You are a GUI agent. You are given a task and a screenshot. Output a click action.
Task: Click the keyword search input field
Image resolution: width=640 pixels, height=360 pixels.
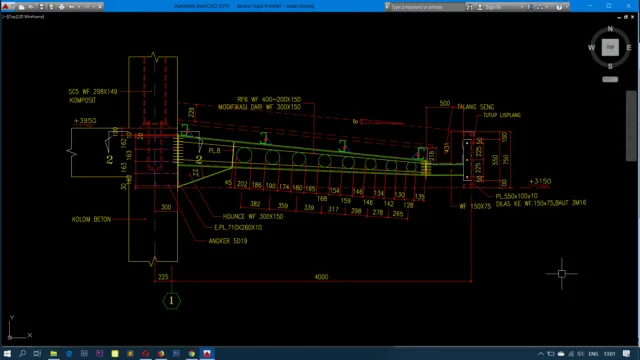pyautogui.click(x=427, y=7)
